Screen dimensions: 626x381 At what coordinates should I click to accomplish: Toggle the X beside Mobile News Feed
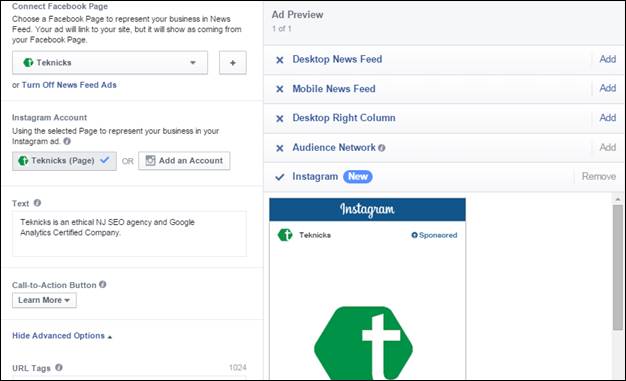point(280,89)
